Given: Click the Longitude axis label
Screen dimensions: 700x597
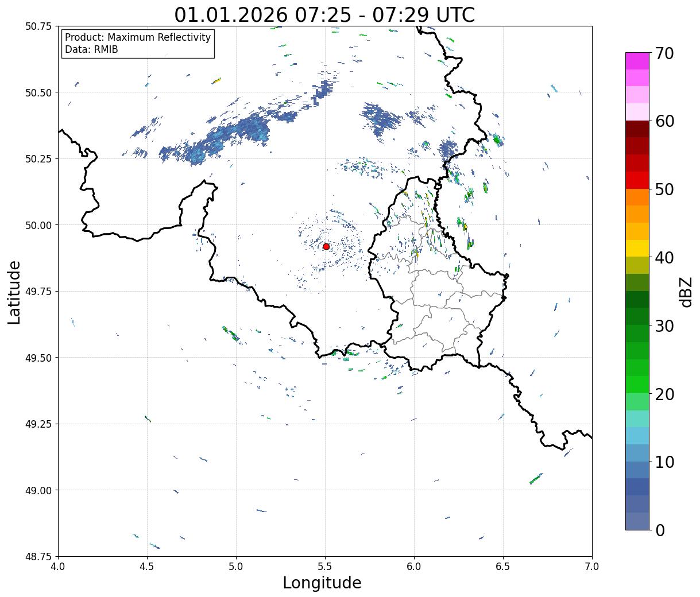Looking at the screenshot, I should 322,583.
